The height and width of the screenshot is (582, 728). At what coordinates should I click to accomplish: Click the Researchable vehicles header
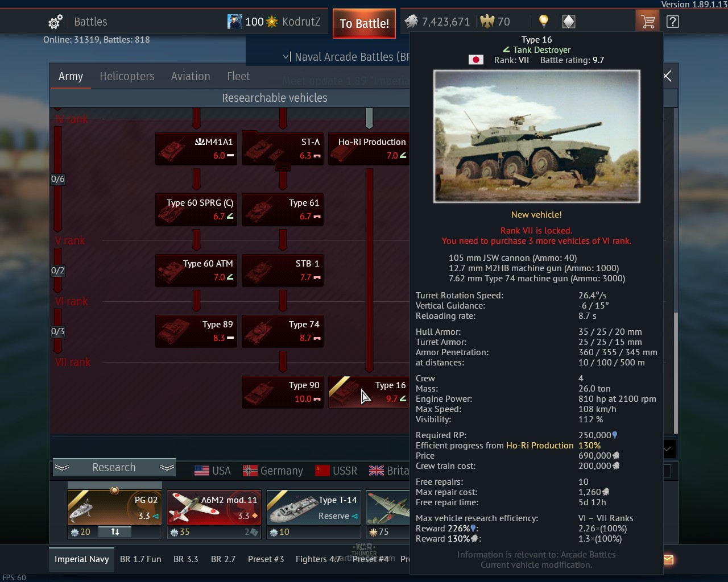(275, 98)
